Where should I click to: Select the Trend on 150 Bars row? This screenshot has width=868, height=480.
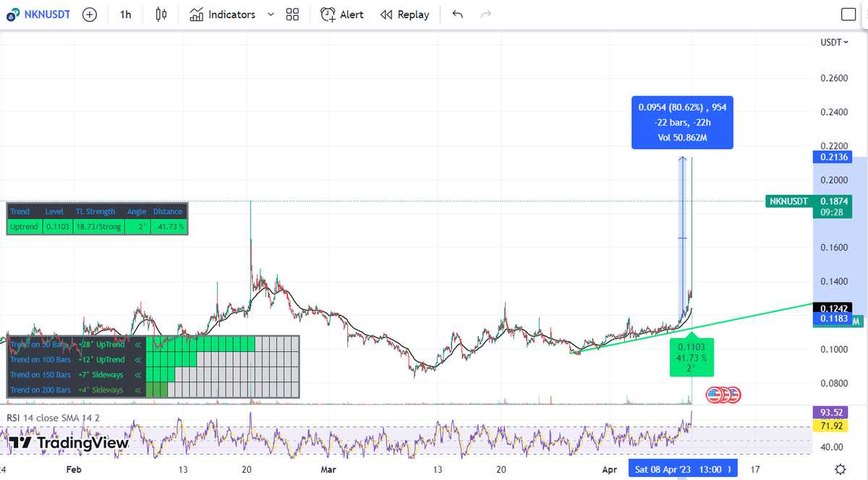point(153,375)
